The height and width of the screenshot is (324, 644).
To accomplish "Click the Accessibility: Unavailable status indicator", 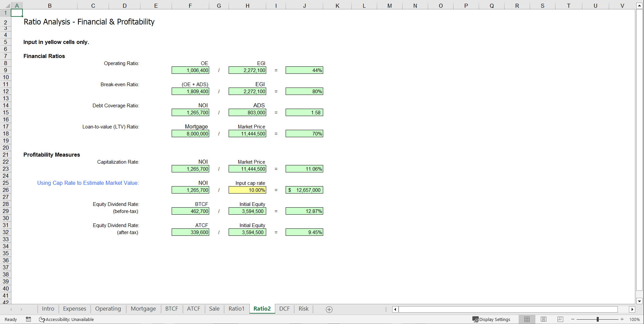I will pos(66,319).
